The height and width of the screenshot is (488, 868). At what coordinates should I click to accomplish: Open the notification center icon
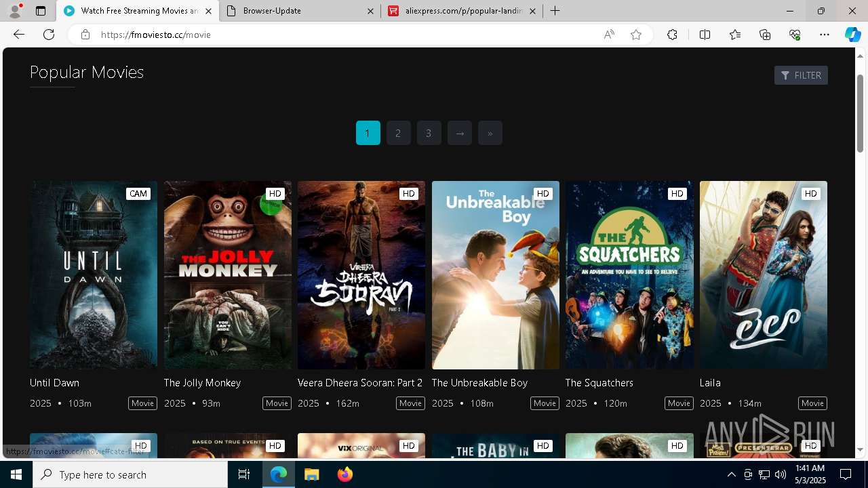pos(846,474)
